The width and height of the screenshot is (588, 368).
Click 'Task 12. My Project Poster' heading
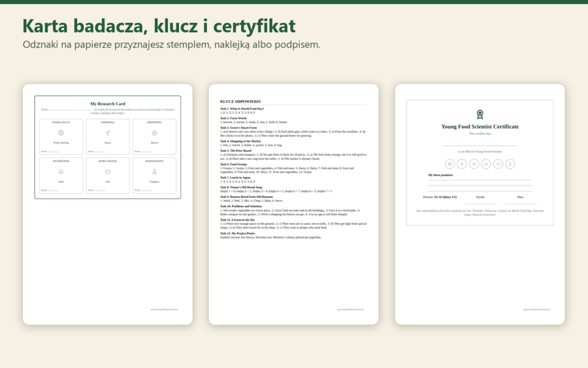(237, 233)
